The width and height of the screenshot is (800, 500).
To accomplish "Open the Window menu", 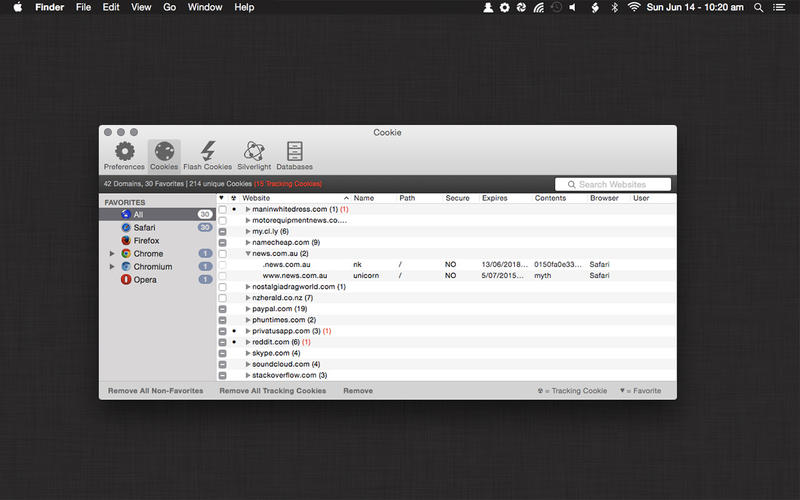I will pos(205,8).
